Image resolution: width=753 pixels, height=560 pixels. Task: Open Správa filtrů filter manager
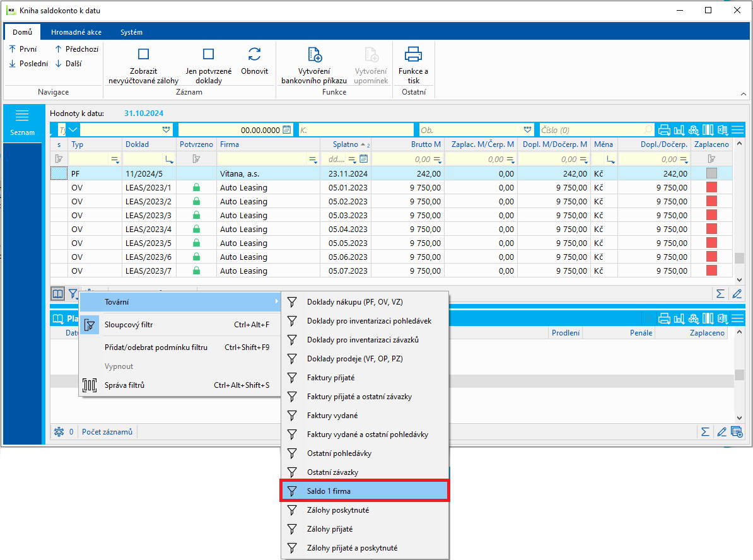[x=124, y=385]
